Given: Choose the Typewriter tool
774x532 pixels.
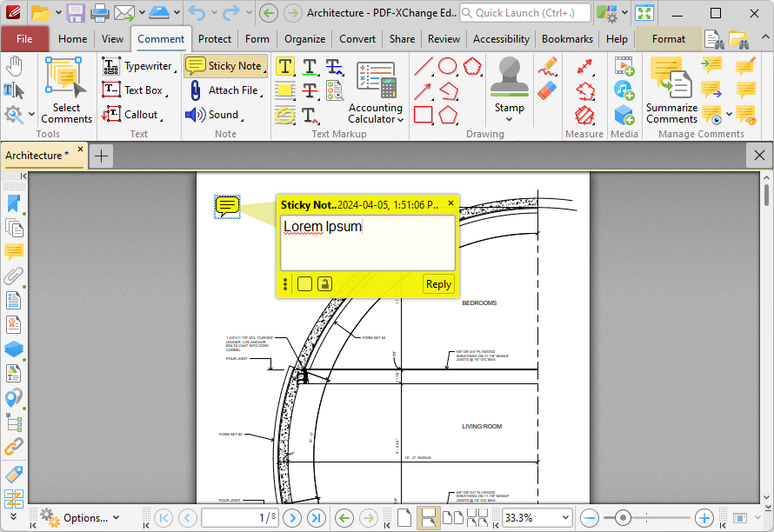Looking at the screenshot, I should tap(138, 66).
